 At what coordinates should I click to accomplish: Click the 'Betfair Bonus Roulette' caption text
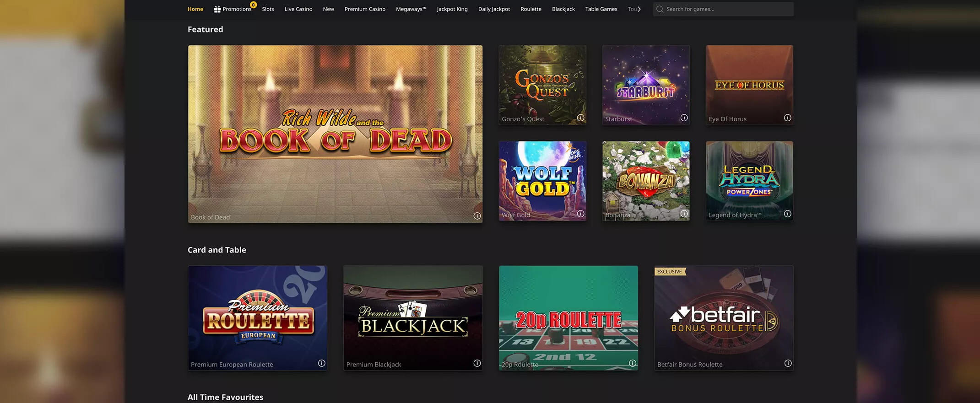690,365
